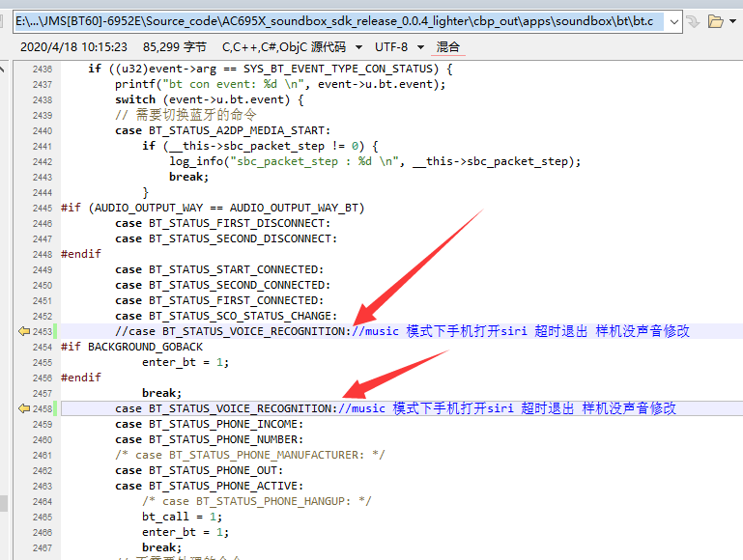This screenshot has height=560, width=743.
Task: Click the text BT_STATUS_PHONE_NUMBER
Action: pos(223,439)
